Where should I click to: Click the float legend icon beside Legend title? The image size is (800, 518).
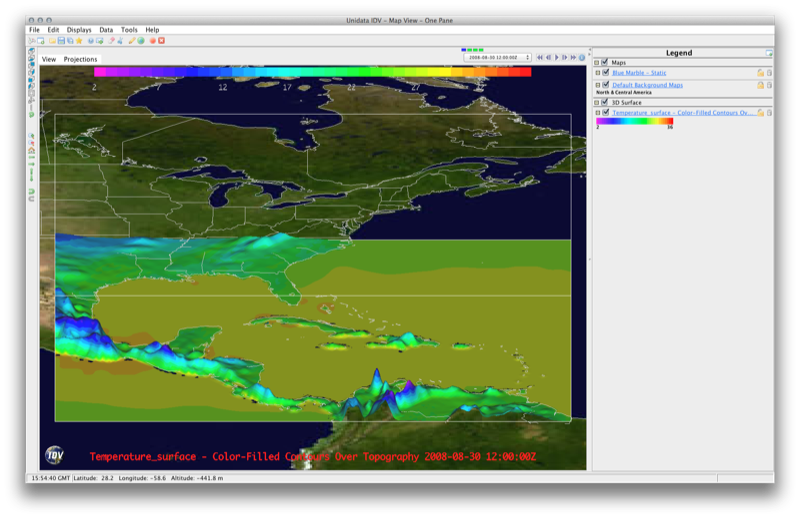(x=769, y=53)
